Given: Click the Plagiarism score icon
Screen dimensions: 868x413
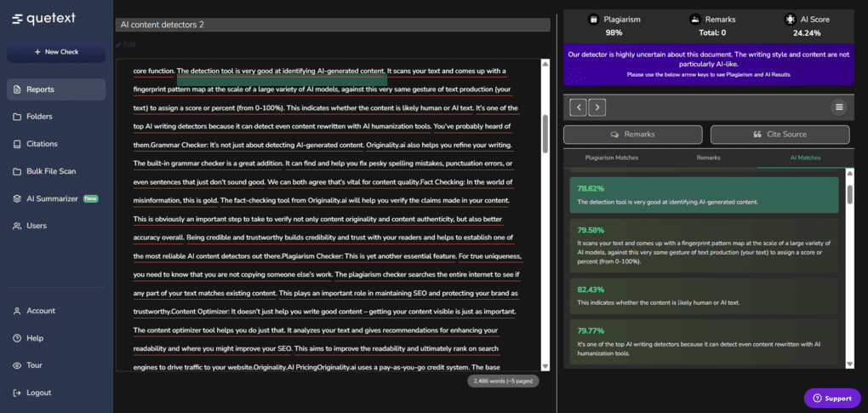Looking at the screenshot, I should [x=593, y=20].
